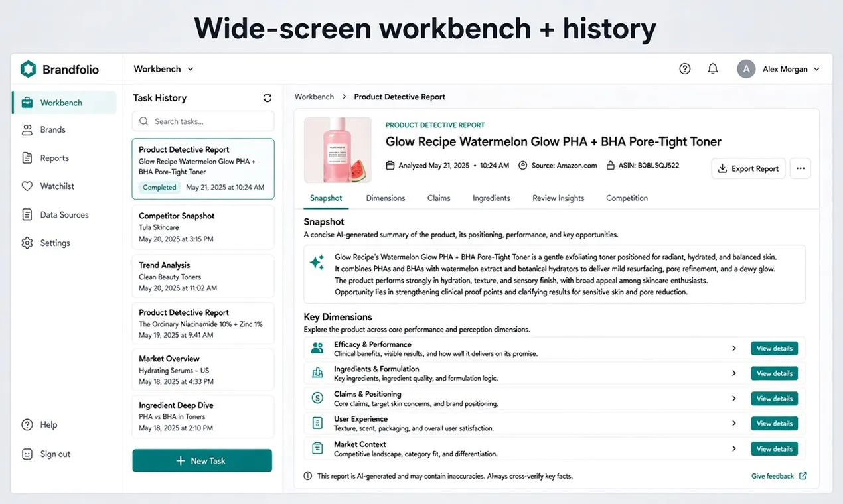
Task: Click the lock icon beside the ASIN
Action: [611, 166]
